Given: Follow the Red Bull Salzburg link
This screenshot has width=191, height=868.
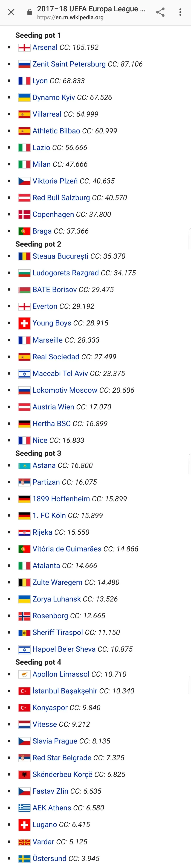Looking at the screenshot, I should click(61, 198).
